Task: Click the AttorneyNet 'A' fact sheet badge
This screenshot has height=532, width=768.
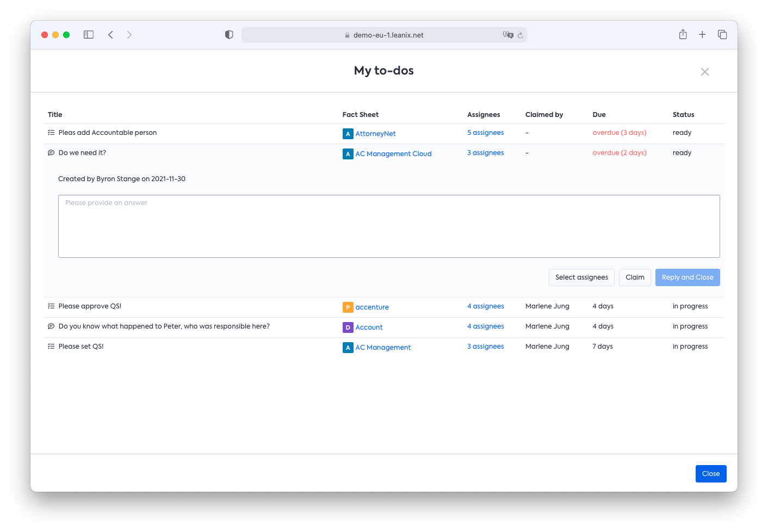Action: click(348, 134)
